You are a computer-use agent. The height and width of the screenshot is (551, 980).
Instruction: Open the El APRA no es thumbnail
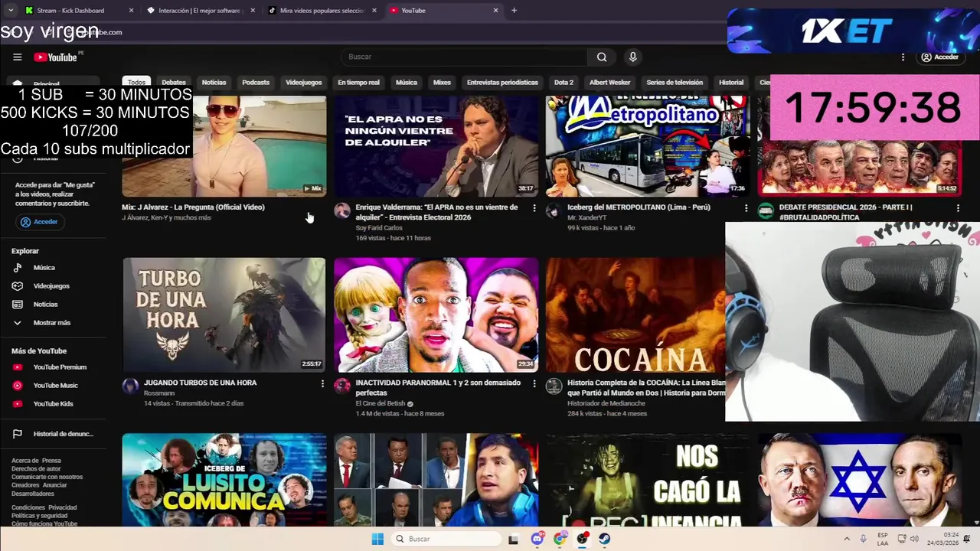coord(436,145)
